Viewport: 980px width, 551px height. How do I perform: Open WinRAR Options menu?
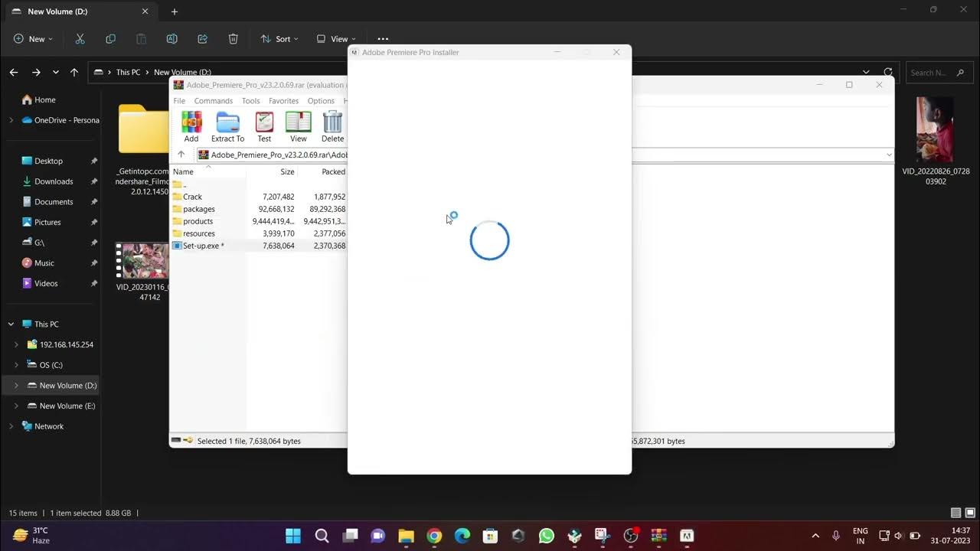point(321,101)
